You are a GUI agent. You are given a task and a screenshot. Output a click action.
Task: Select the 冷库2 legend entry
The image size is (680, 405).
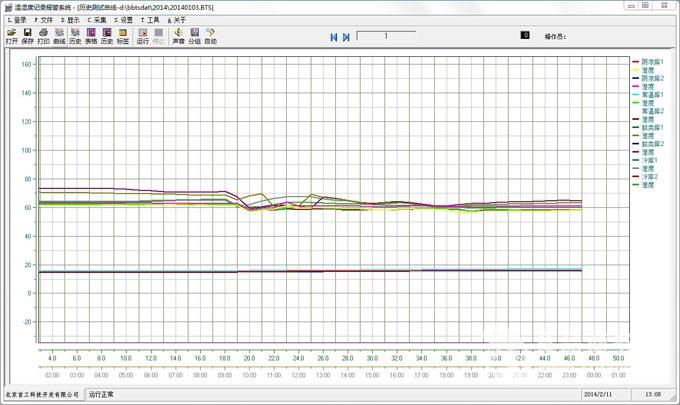(650, 176)
